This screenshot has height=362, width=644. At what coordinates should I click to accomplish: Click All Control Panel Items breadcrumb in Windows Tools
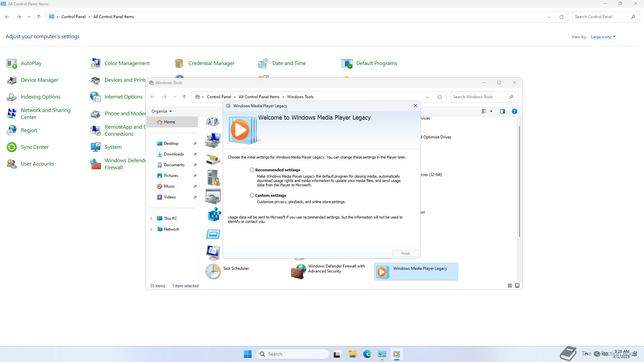pyautogui.click(x=259, y=97)
